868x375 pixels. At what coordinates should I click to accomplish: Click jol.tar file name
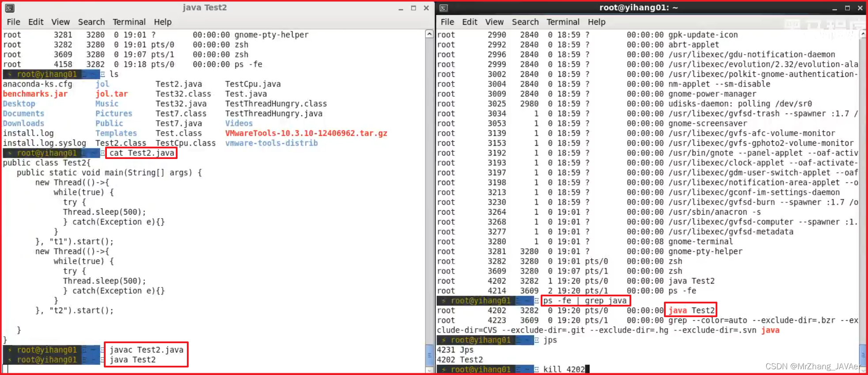tap(111, 94)
